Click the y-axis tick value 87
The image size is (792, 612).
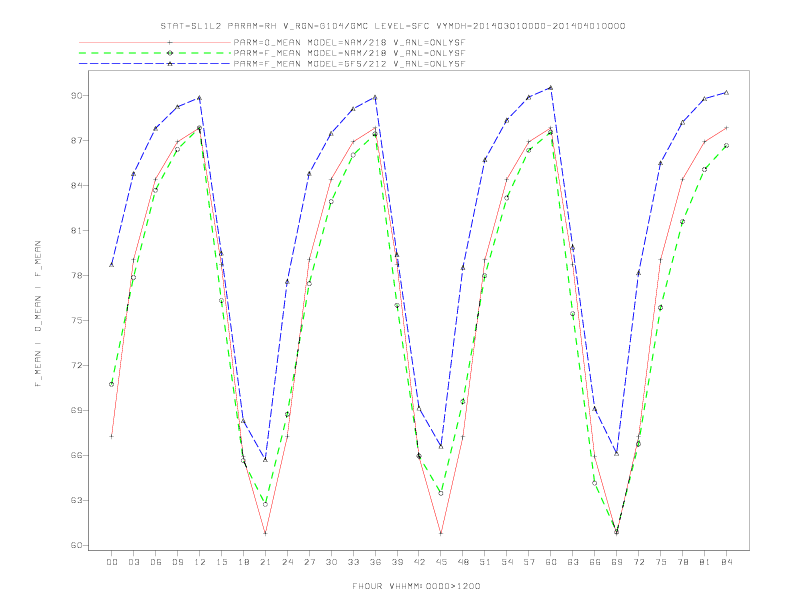click(x=76, y=140)
